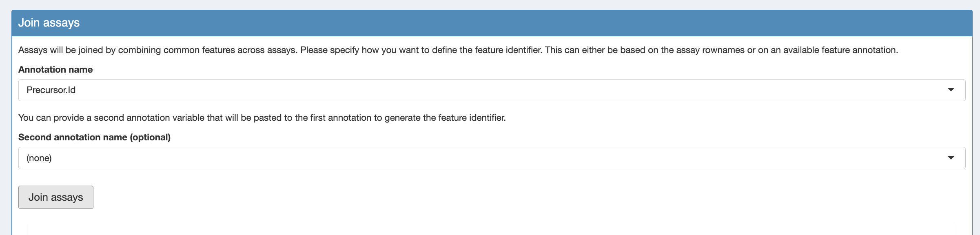Click the Second annotation name (optional) label
Viewport: 980px width, 235px height.
pos(94,137)
